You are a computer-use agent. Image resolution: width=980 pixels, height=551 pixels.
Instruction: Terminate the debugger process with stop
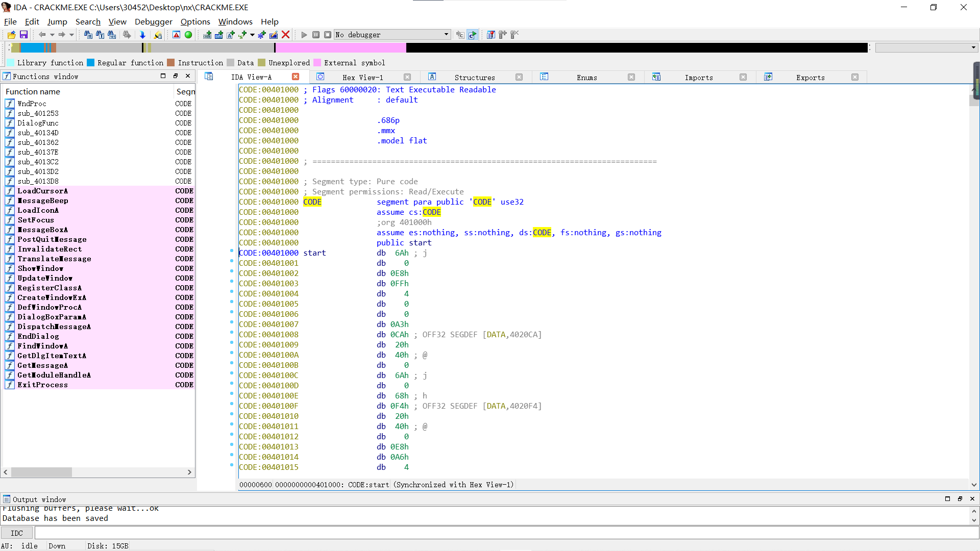pyautogui.click(x=328, y=35)
